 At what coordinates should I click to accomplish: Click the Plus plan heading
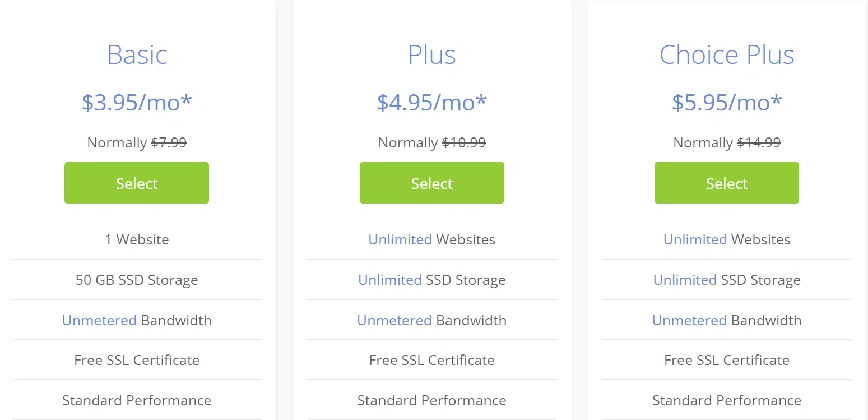pos(431,54)
